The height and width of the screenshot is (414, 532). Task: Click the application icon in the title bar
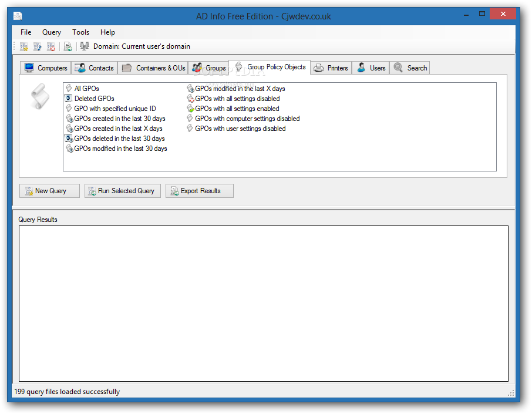pos(18,16)
